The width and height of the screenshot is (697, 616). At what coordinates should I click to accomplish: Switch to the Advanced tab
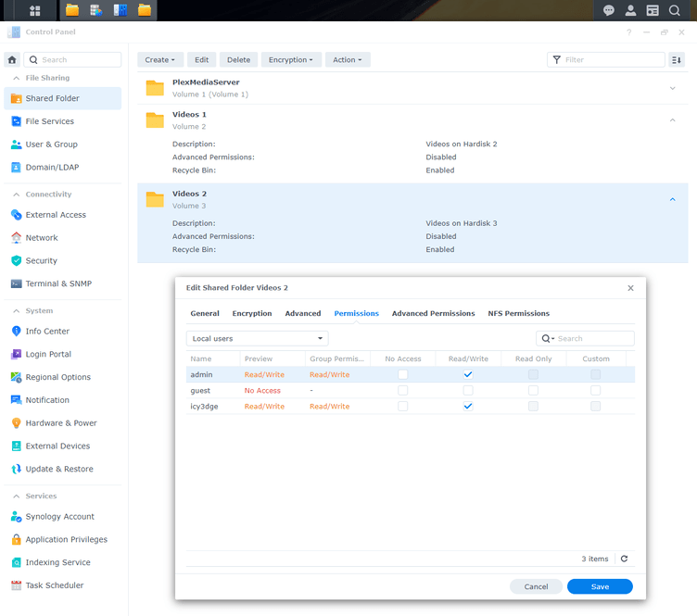[303, 313]
